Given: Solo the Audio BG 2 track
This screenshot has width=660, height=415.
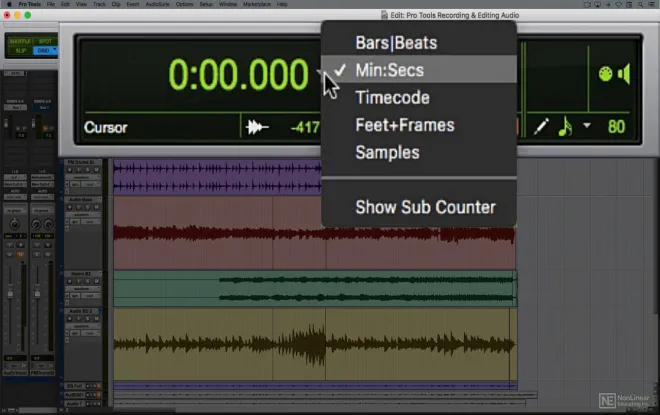Looking at the screenshot, I should 88,319.
